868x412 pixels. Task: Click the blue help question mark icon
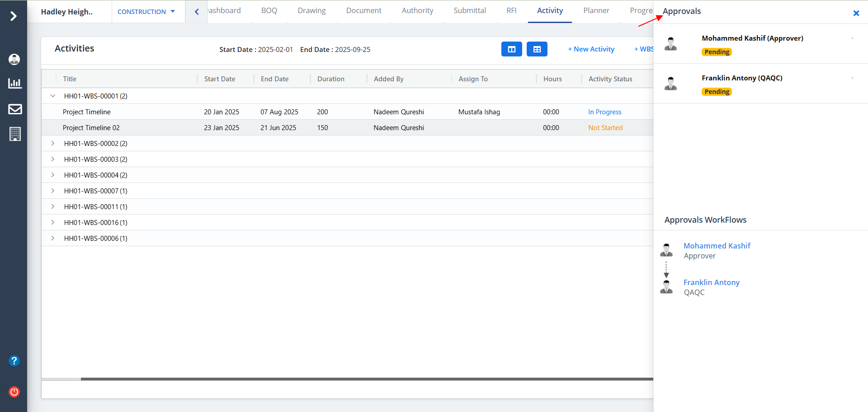[14, 360]
